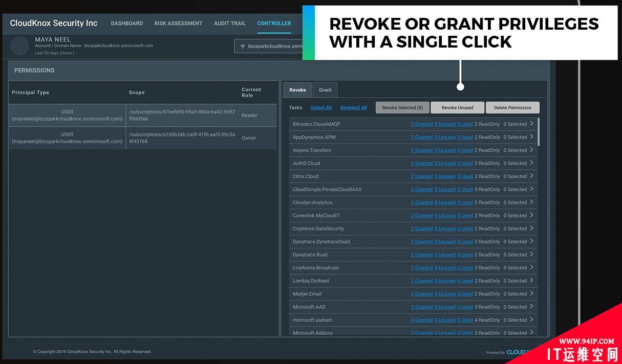Click the 0 Selected text for Microsoft.AAD

pyautogui.click(x=515, y=307)
